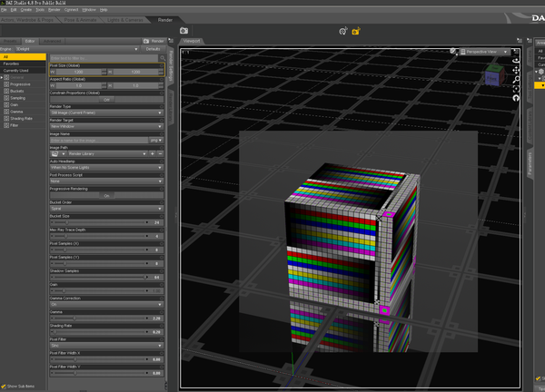Click the Sampling group icon
The image size is (545, 392).
point(6,98)
